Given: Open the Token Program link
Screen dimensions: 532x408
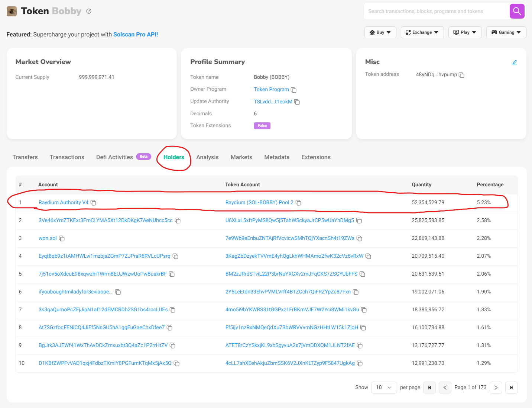Looking at the screenshot, I should 271,90.
